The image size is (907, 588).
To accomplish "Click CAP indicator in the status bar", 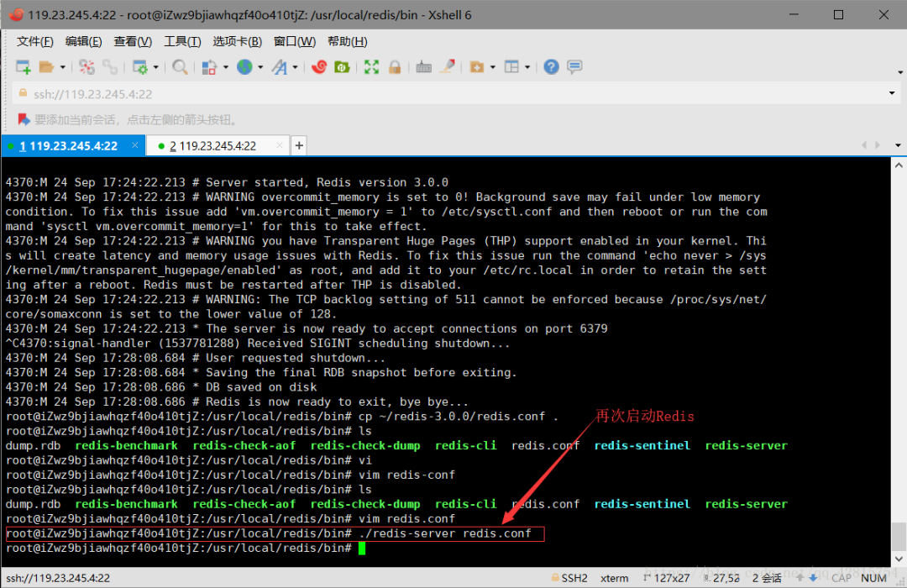I will (x=841, y=578).
